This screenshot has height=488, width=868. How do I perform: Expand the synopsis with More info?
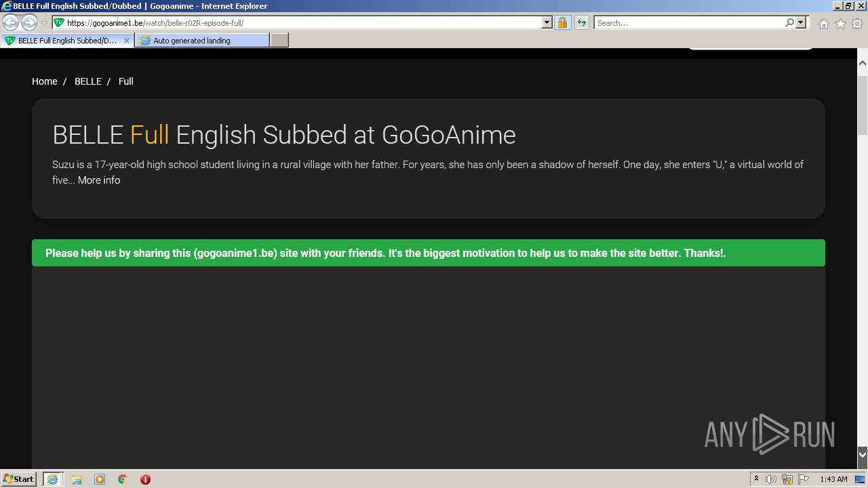pos(99,180)
